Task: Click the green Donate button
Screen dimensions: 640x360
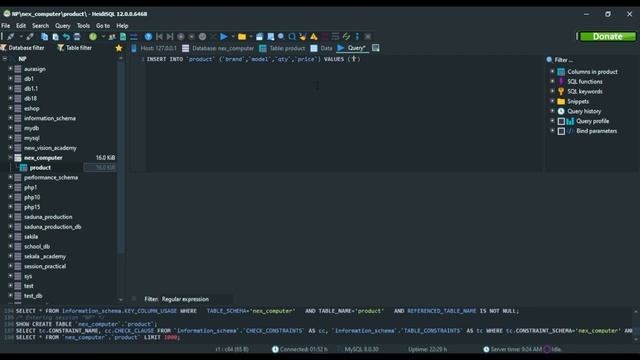Action: pos(608,36)
